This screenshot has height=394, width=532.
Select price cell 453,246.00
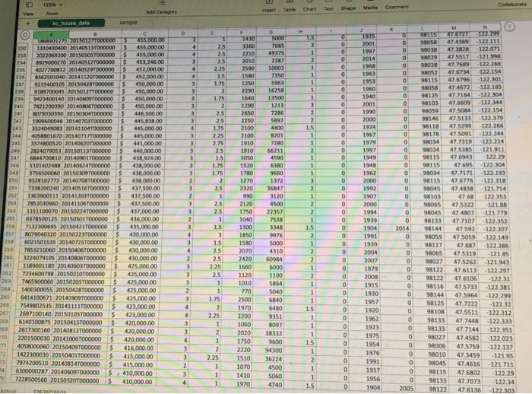(144, 62)
